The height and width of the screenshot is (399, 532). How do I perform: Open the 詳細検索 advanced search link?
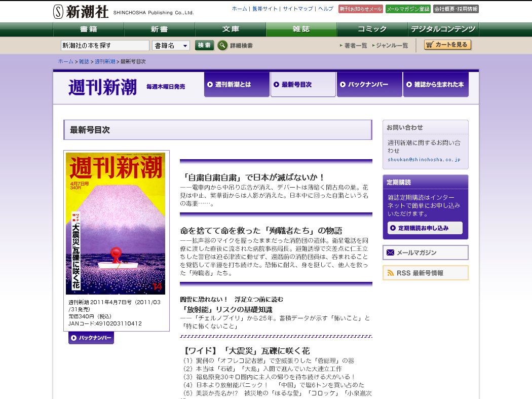pyautogui.click(x=241, y=46)
